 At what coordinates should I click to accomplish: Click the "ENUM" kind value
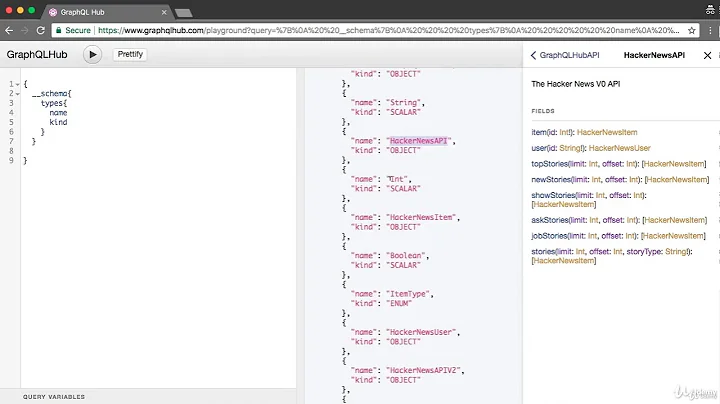point(399,303)
